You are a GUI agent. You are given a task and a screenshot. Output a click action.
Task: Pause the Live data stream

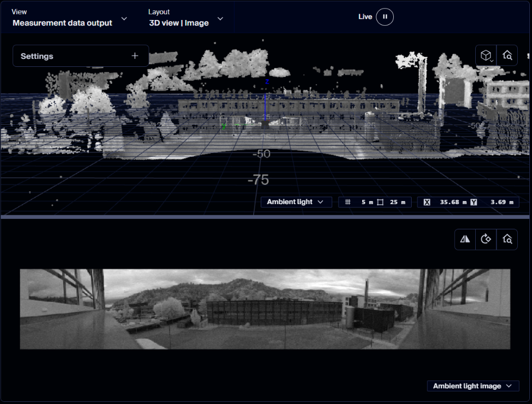tap(385, 17)
